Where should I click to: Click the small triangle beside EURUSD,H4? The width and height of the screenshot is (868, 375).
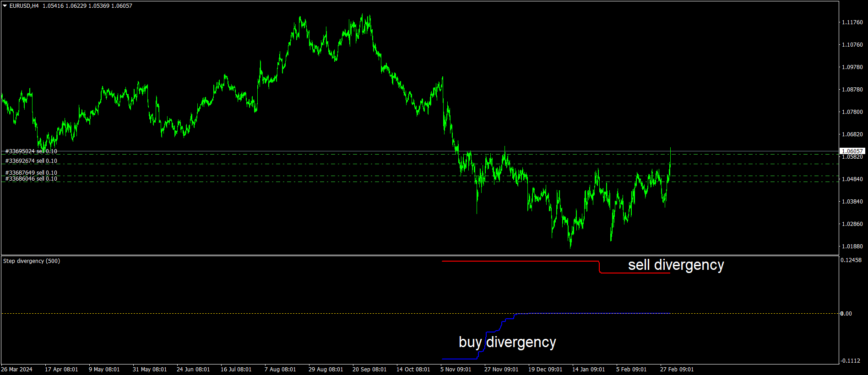click(5, 6)
